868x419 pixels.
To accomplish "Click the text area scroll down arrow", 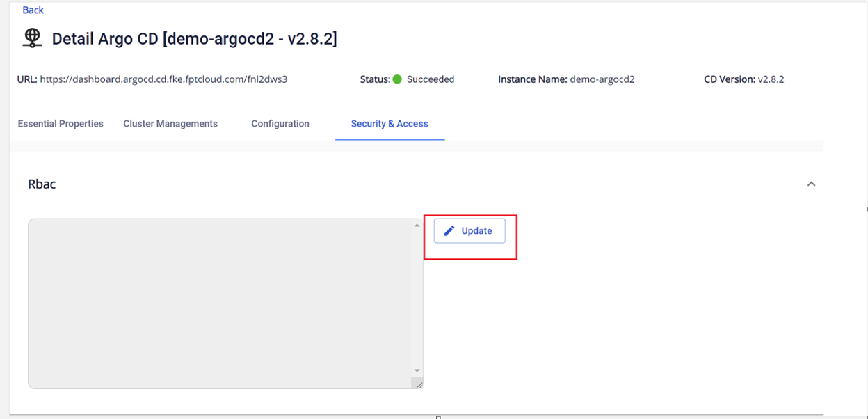I will click(x=417, y=370).
